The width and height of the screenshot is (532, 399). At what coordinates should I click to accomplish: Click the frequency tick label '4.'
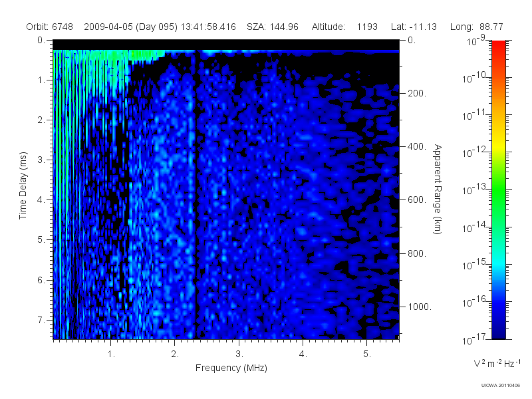303,354
